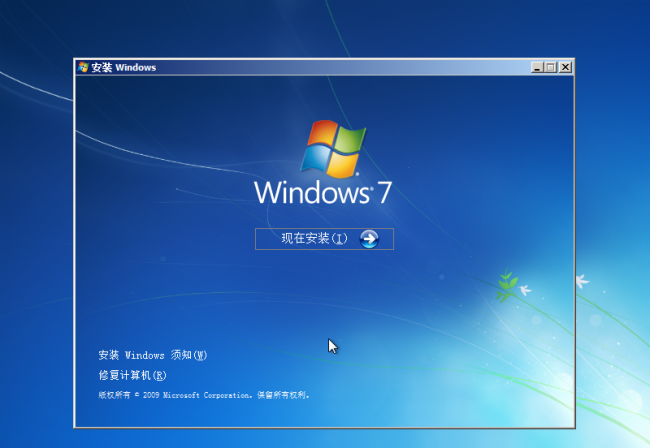The image size is (650, 448).
Task: Minimize the 安装 Windows window
Action: coord(537,67)
